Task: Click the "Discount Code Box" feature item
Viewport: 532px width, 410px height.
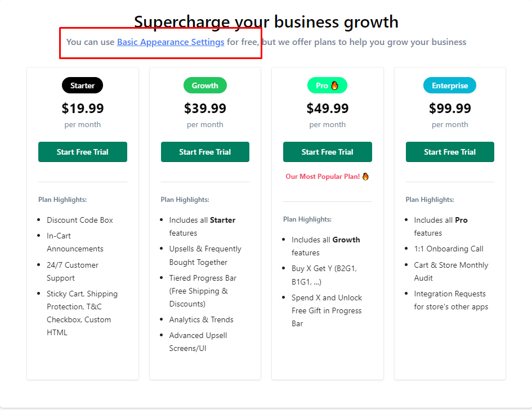Action: [80, 220]
